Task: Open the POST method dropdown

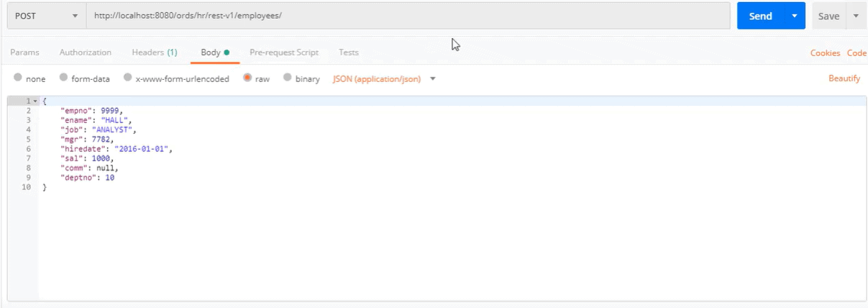Action: tap(46, 16)
